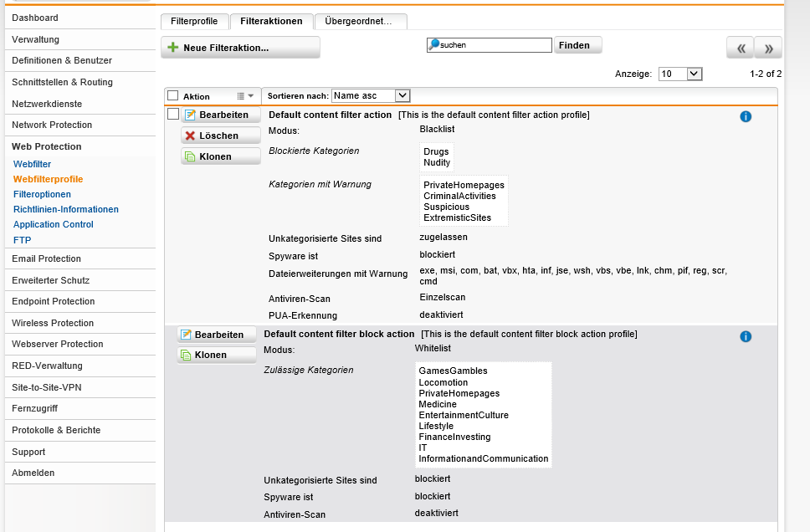Screen dimensions: 810x532
Task: Click Löschen to delete Default content filter action
Action: tap(221, 136)
